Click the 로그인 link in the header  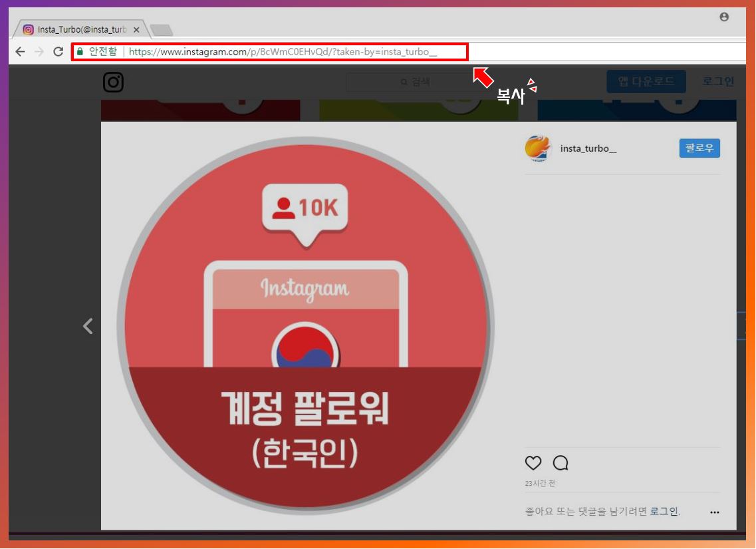click(x=717, y=82)
